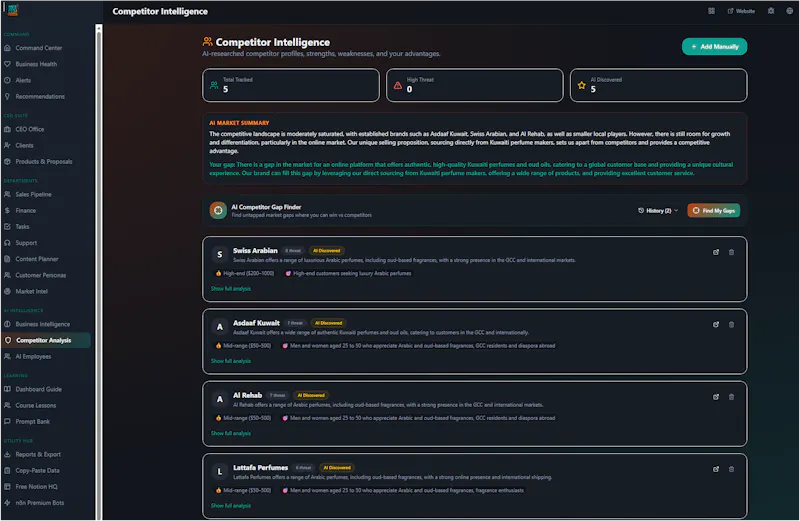800x521 pixels.
Task: Open external link for Al Rehab
Action: tap(716, 397)
